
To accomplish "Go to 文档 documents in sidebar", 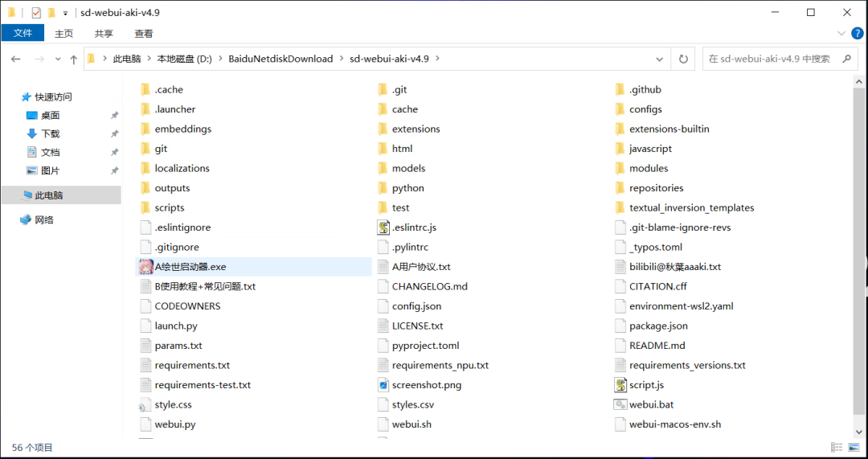I will pyautogui.click(x=51, y=152).
